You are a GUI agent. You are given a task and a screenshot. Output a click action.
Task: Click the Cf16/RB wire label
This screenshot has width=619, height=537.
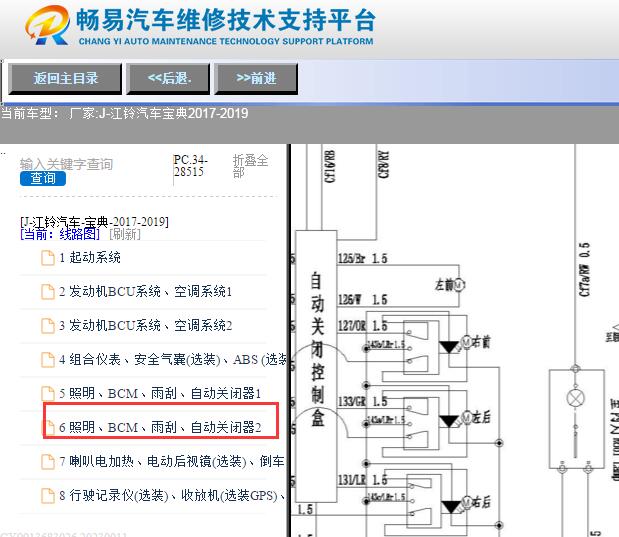[x=330, y=166]
